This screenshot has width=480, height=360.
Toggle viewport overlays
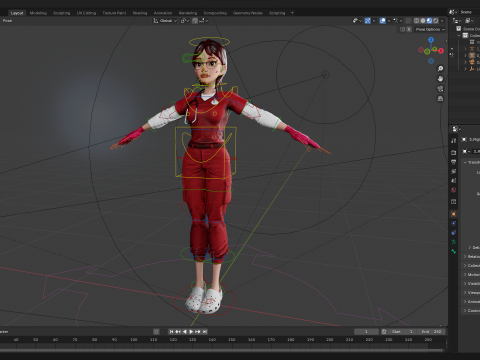click(383, 21)
